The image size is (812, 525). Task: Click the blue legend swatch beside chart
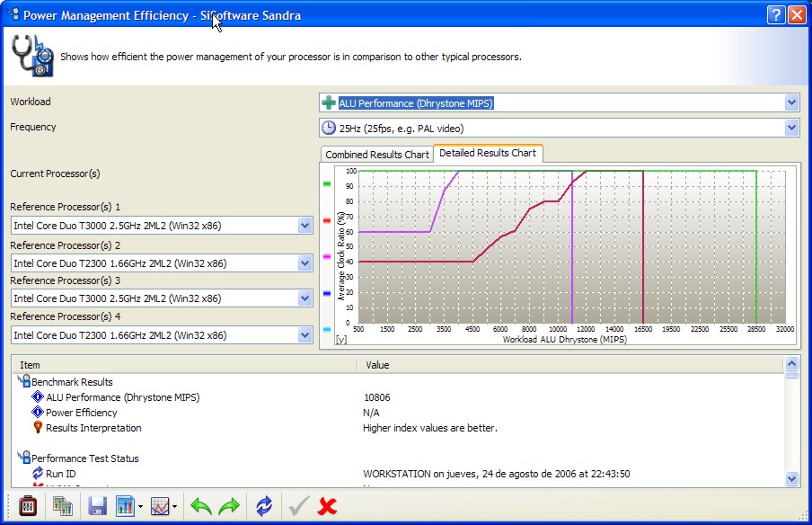327,293
